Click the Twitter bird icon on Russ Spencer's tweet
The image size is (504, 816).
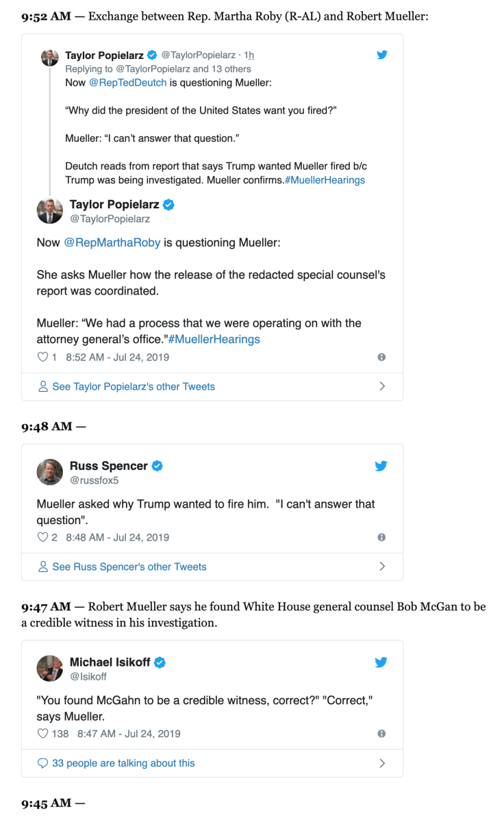[381, 465]
